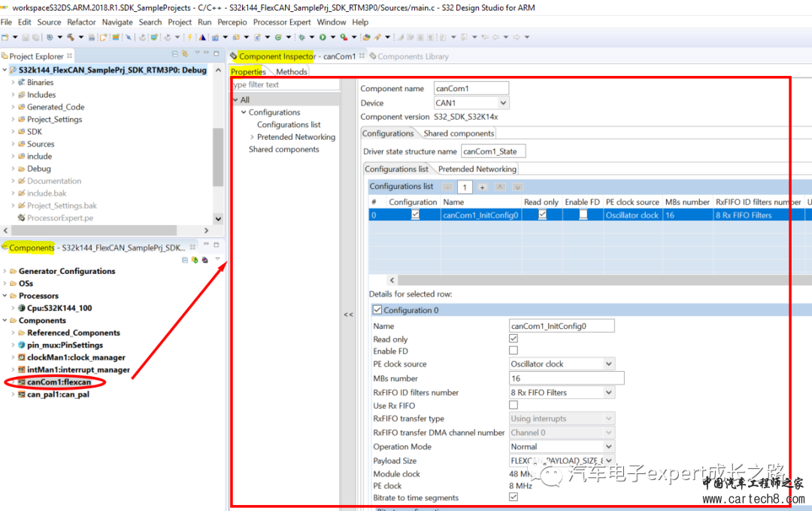This screenshot has height=511, width=812.
Task: Remove configuration with the minus button
Action: click(448, 187)
